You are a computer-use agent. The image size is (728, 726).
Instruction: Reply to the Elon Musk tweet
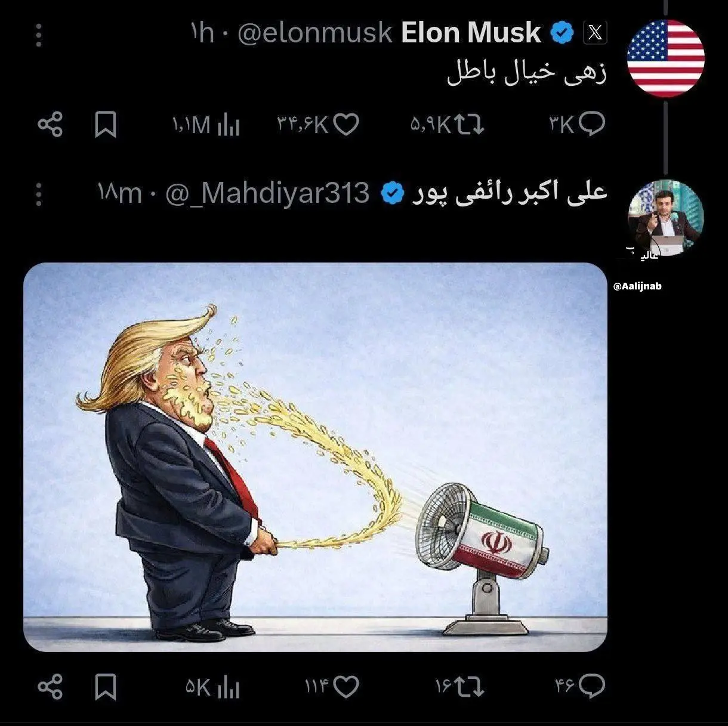coord(576,125)
